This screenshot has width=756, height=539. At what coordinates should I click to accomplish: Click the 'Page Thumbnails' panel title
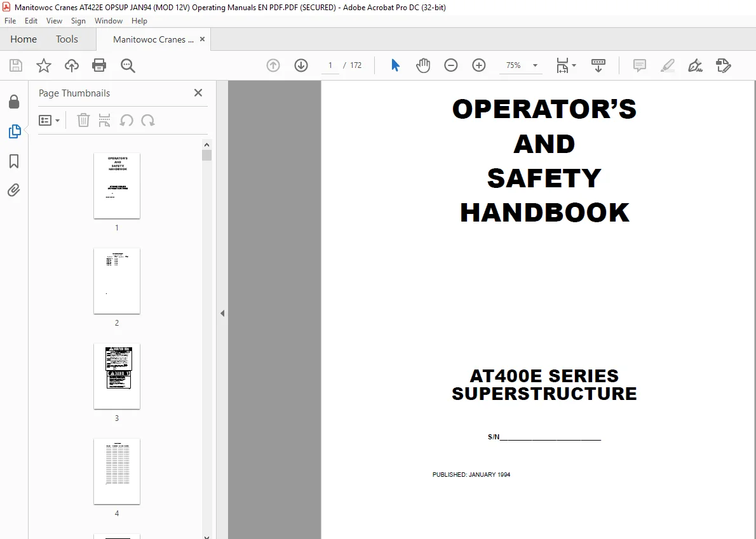tap(74, 93)
